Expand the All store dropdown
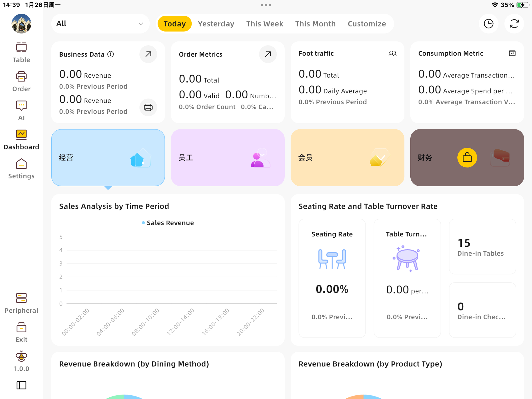 coord(100,24)
